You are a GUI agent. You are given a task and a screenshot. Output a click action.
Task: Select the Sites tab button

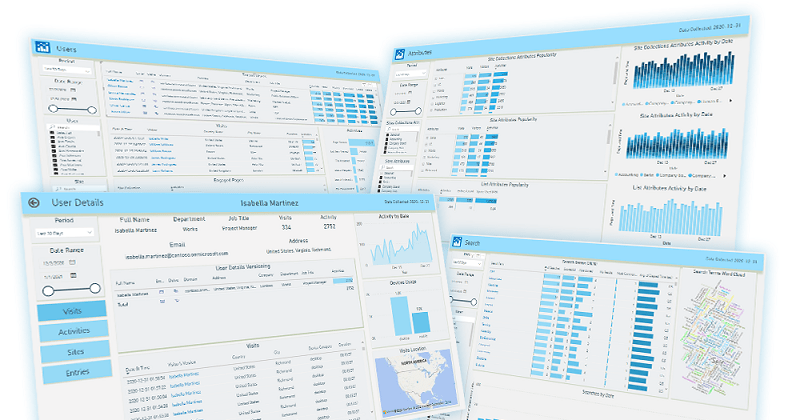tap(76, 352)
